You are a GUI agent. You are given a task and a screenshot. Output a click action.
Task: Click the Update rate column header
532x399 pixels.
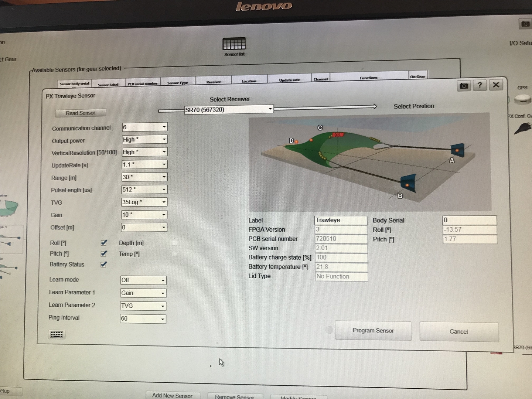[x=289, y=80]
